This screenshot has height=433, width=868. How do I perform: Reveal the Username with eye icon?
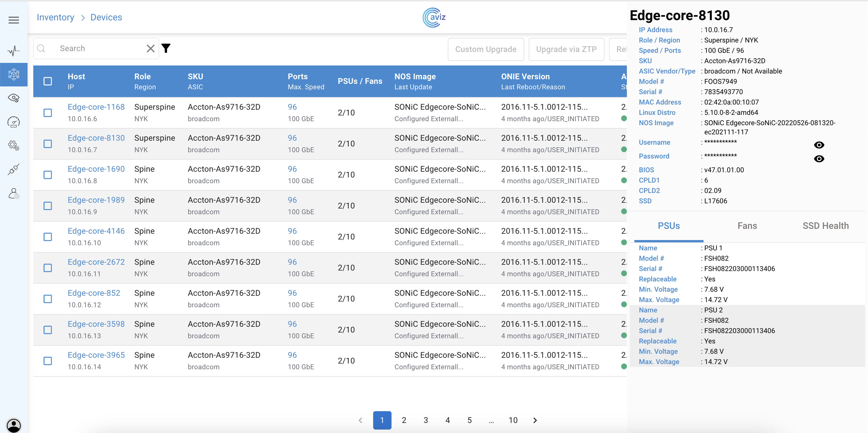pos(819,145)
